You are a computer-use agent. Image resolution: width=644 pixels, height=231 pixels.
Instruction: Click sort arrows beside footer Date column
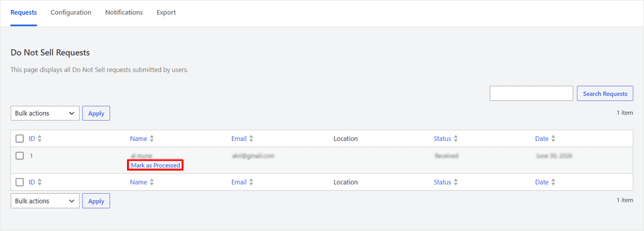coord(553,182)
